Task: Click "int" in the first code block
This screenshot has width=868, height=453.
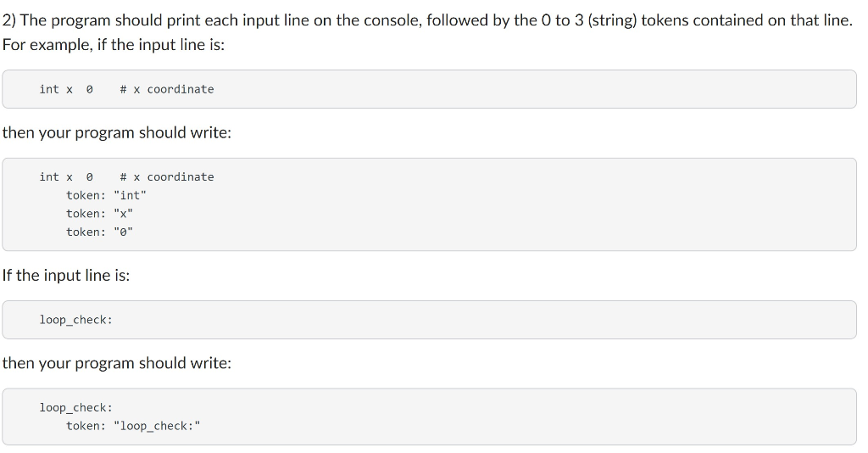Action: (49, 89)
